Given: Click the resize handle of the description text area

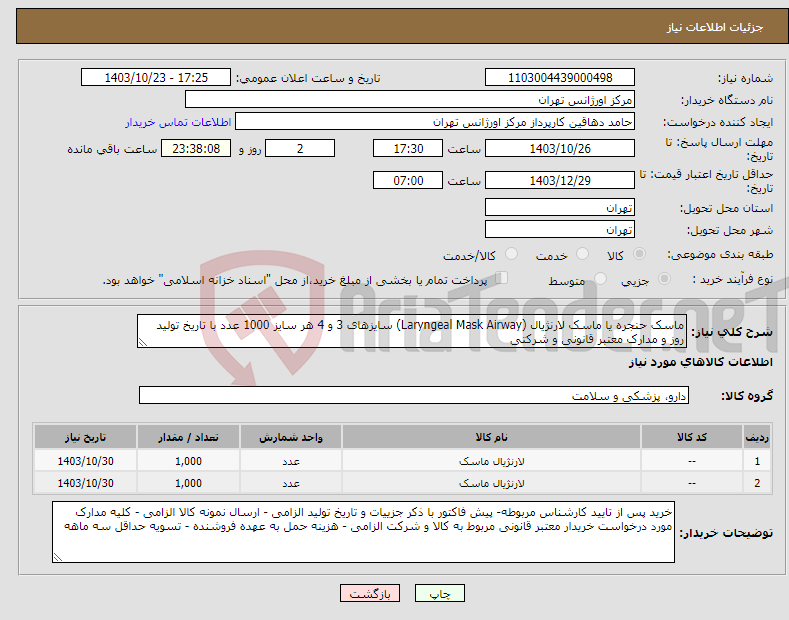Looking at the screenshot, I should click(x=143, y=342).
